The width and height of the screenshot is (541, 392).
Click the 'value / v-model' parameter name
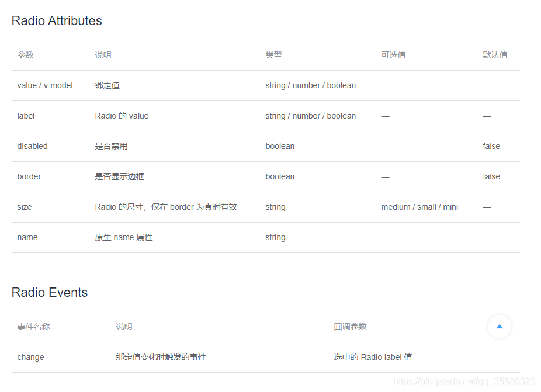(44, 85)
